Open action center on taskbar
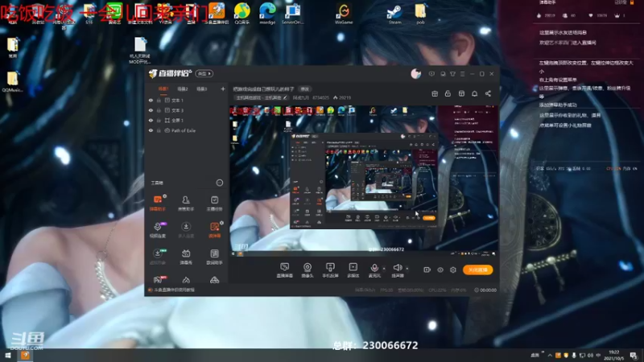This screenshot has width=644, height=362. tap(634, 356)
